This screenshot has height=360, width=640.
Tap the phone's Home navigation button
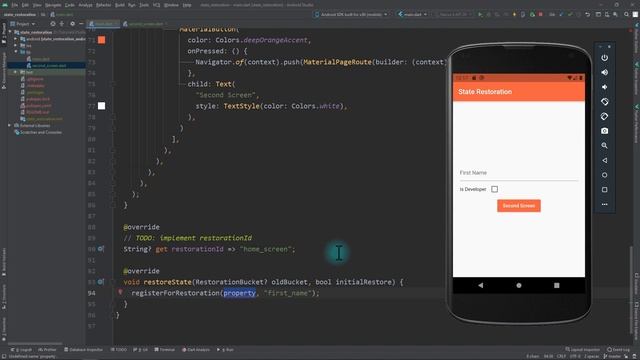click(519, 285)
